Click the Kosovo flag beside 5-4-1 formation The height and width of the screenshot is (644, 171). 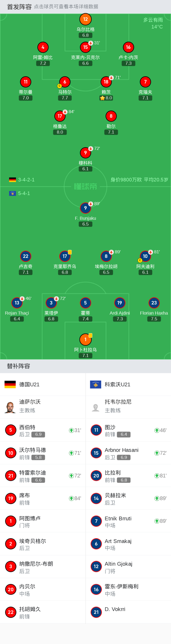click(13, 193)
